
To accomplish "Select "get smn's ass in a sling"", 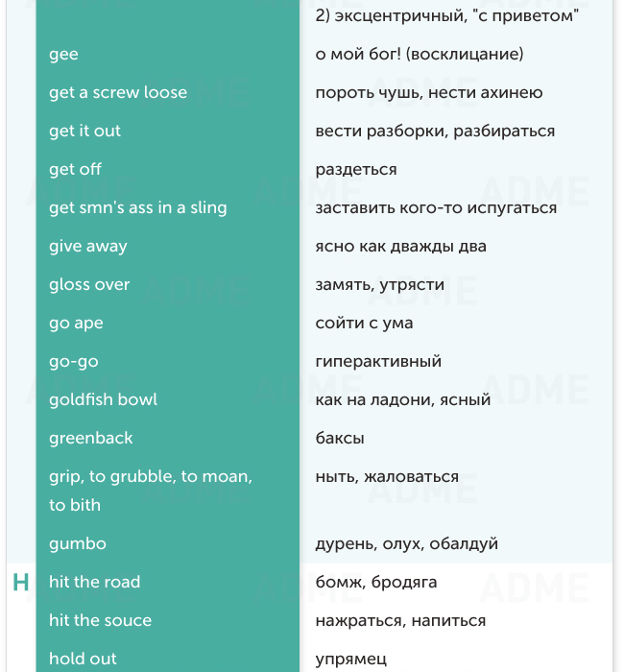I will click(138, 208).
